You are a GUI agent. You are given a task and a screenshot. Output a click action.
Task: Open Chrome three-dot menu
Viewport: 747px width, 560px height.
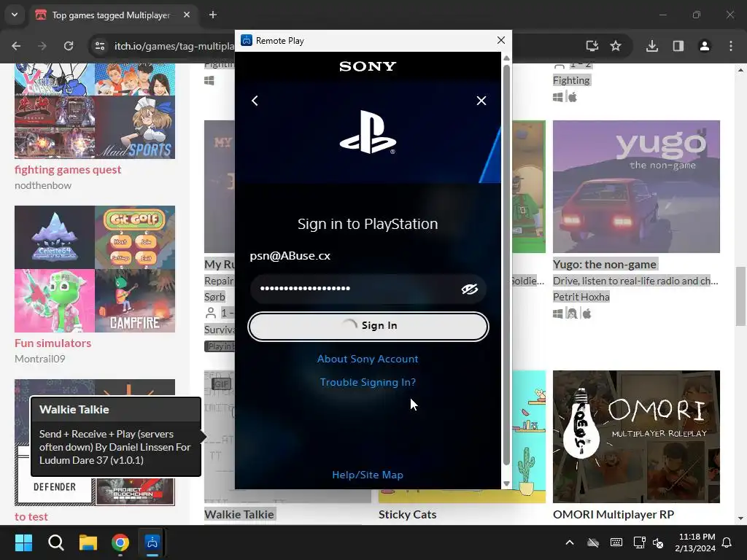731,46
